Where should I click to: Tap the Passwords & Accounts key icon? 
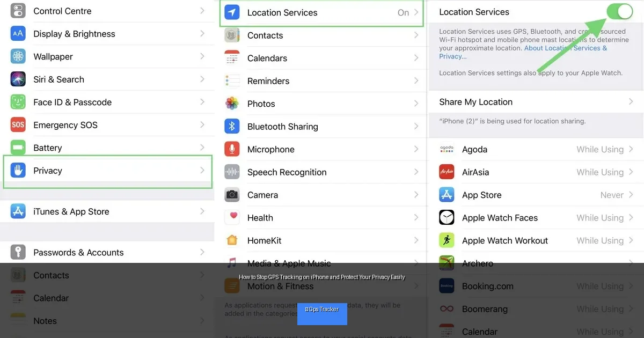(18, 252)
